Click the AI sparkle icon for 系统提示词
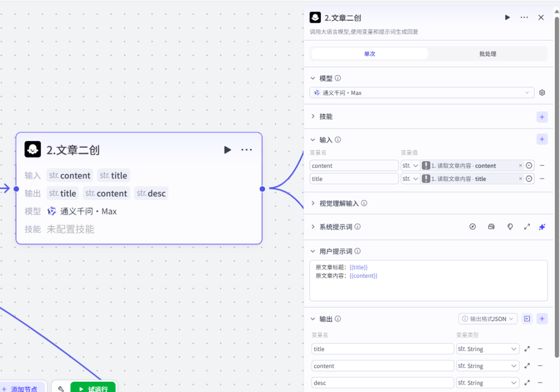Viewport: 560px width, 392px height. [542, 227]
